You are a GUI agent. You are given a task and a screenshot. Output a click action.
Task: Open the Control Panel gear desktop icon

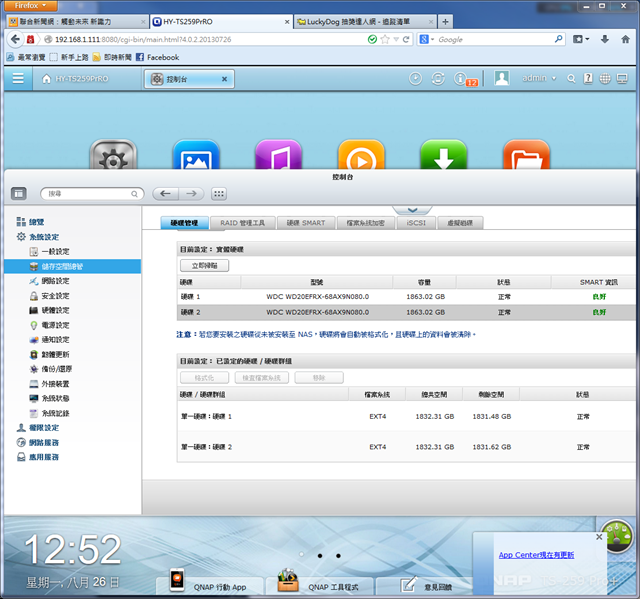pos(113,154)
